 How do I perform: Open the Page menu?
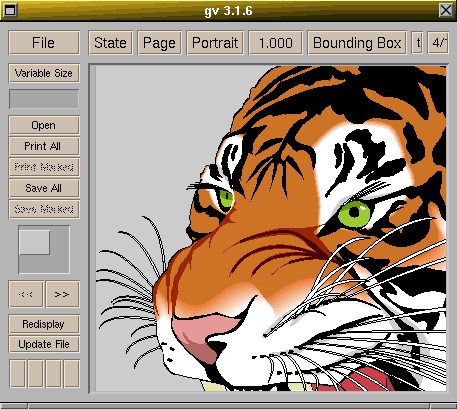[x=159, y=43]
